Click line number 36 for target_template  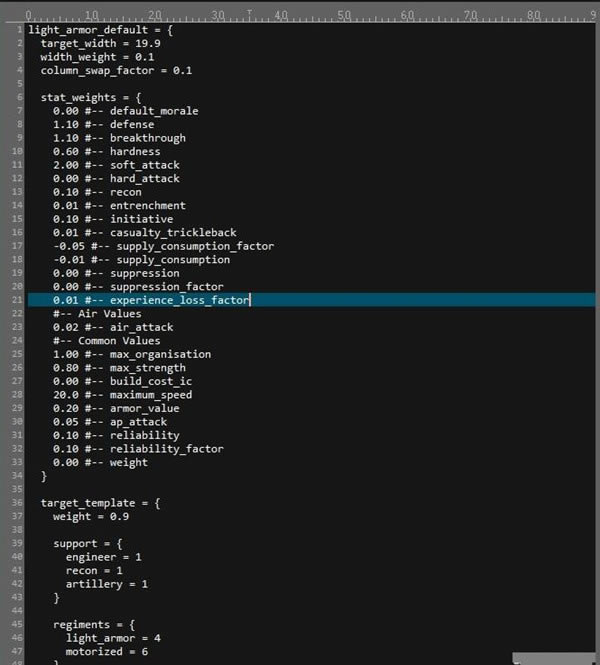coord(17,503)
